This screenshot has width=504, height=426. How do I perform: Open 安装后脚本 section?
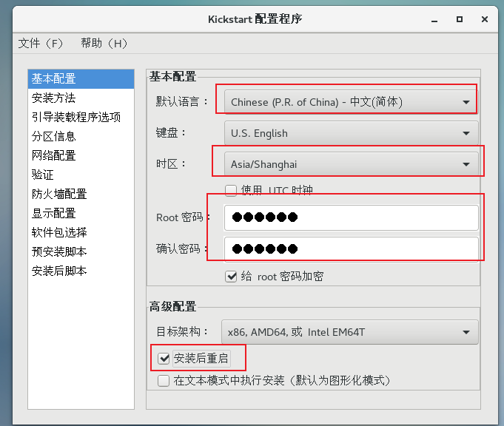point(81,271)
